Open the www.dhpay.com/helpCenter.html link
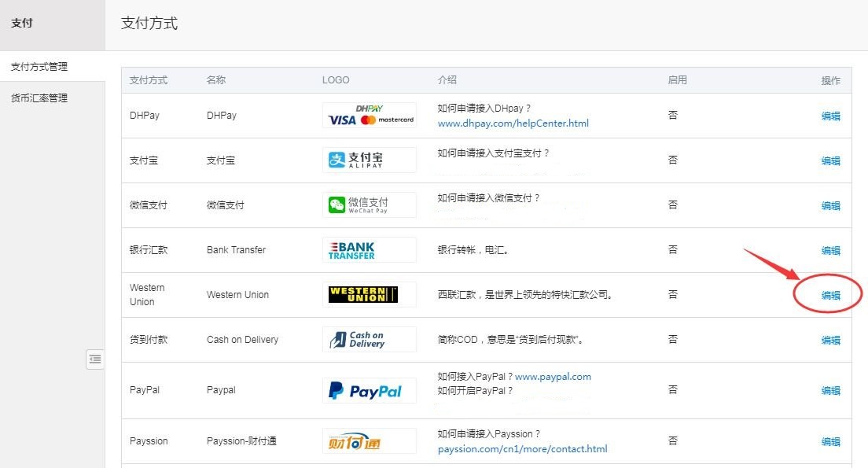The image size is (868, 468). click(513, 123)
